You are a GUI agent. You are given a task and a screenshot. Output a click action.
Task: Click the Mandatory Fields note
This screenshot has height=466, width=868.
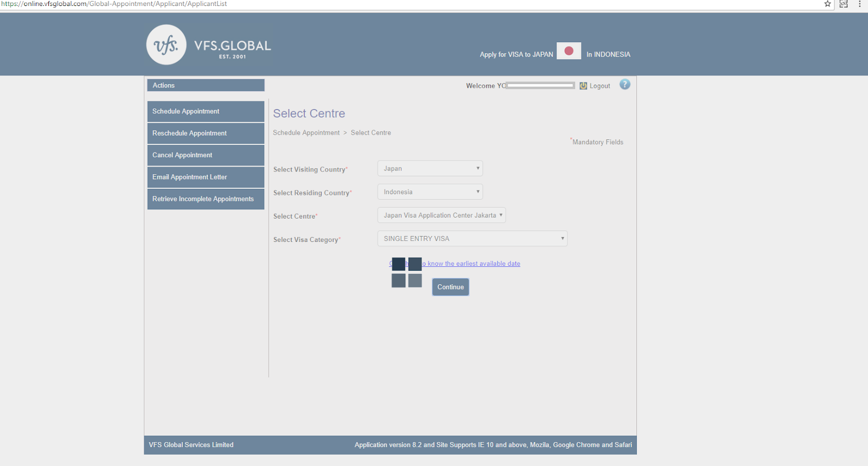point(597,142)
